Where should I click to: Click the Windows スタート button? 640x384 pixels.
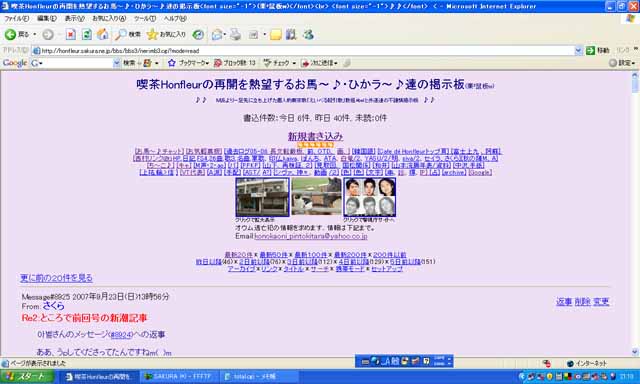(x=27, y=377)
